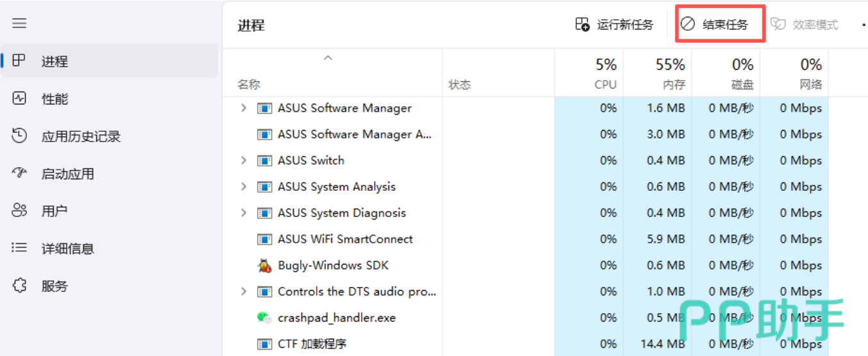Click the 1.0 MB memory value
The width and height of the screenshot is (868, 356).
(x=666, y=291)
